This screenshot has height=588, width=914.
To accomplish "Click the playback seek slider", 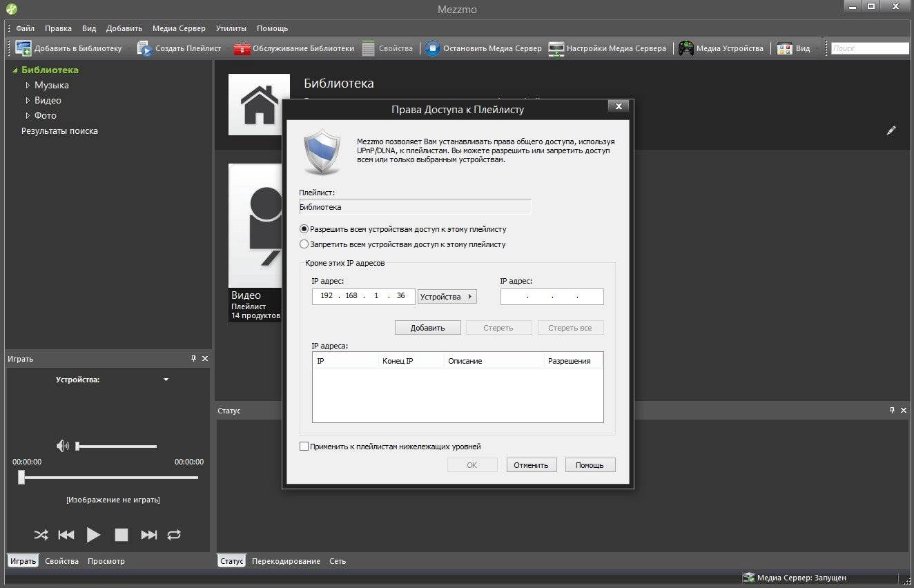I will (108, 477).
